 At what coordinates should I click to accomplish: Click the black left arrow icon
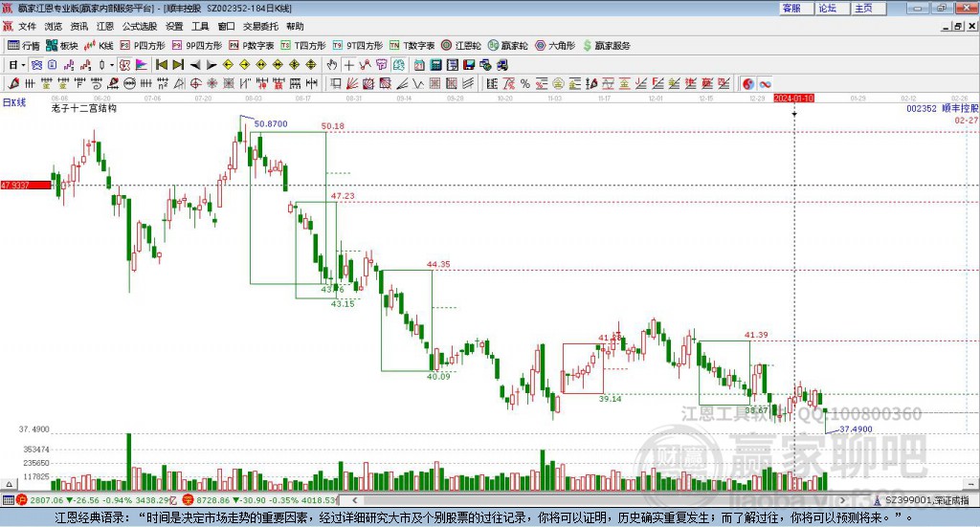[195, 65]
